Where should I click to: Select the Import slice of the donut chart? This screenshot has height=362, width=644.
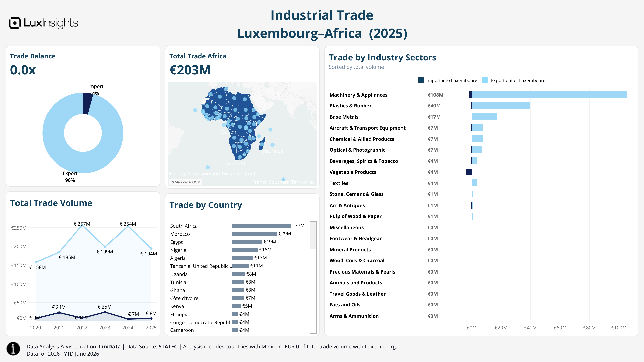(87, 103)
